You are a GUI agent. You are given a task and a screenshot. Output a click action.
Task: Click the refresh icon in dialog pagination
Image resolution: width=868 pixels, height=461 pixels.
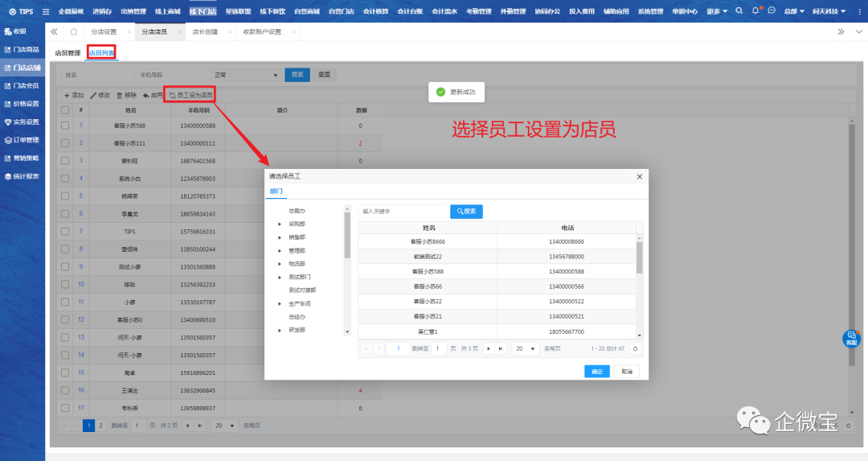coord(635,348)
